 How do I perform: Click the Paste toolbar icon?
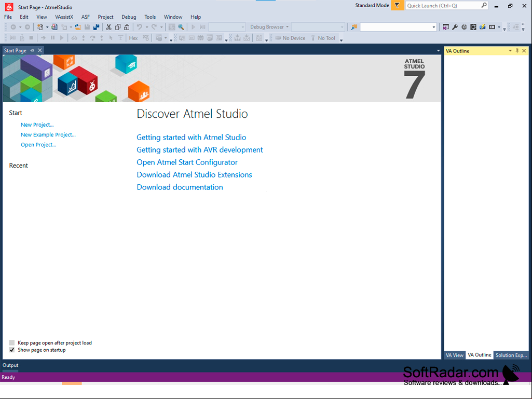[127, 27]
